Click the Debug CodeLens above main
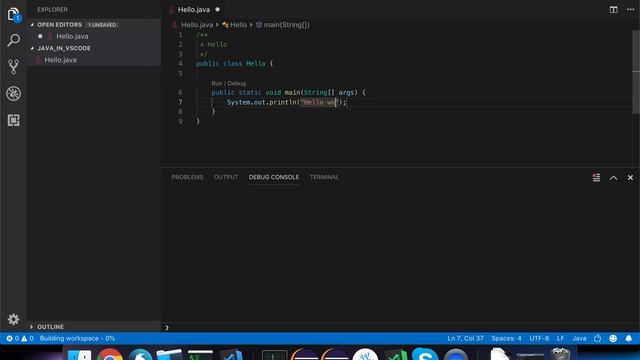This screenshot has width=640, height=360. pyautogui.click(x=237, y=83)
